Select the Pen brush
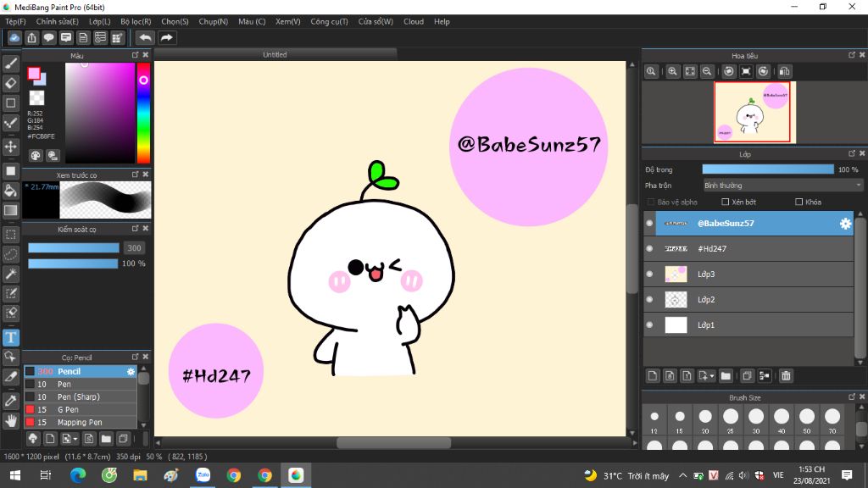The width and height of the screenshot is (868, 488). coord(81,385)
